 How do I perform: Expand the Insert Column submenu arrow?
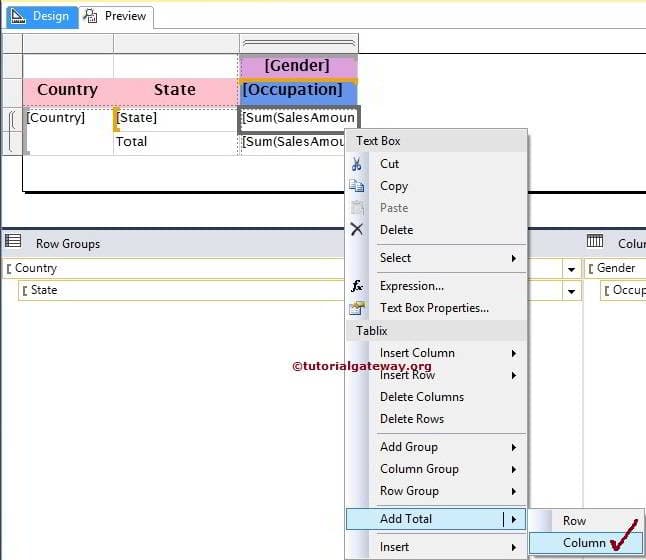[514, 353]
